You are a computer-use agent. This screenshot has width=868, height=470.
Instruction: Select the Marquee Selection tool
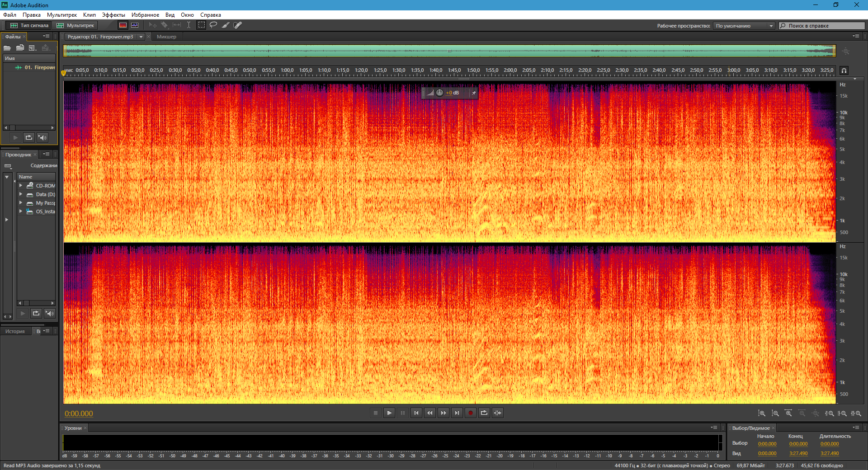(202, 25)
